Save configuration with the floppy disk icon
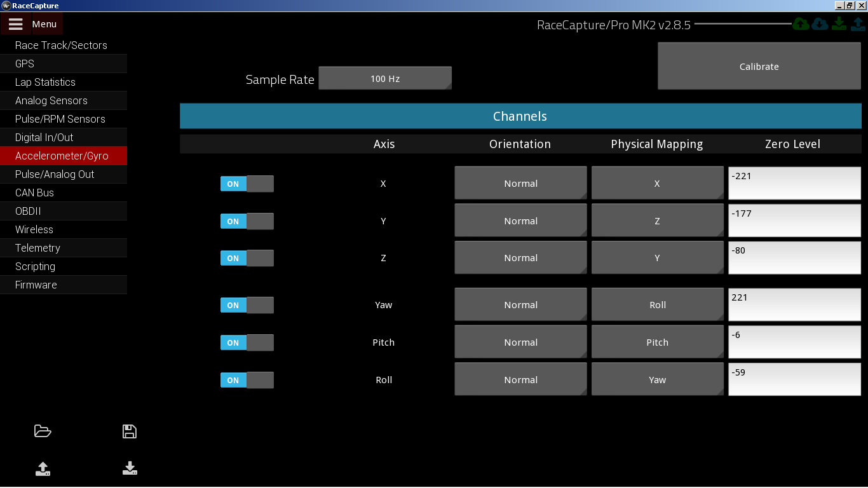Image resolution: width=868 pixels, height=488 pixels. click(130, 431)
